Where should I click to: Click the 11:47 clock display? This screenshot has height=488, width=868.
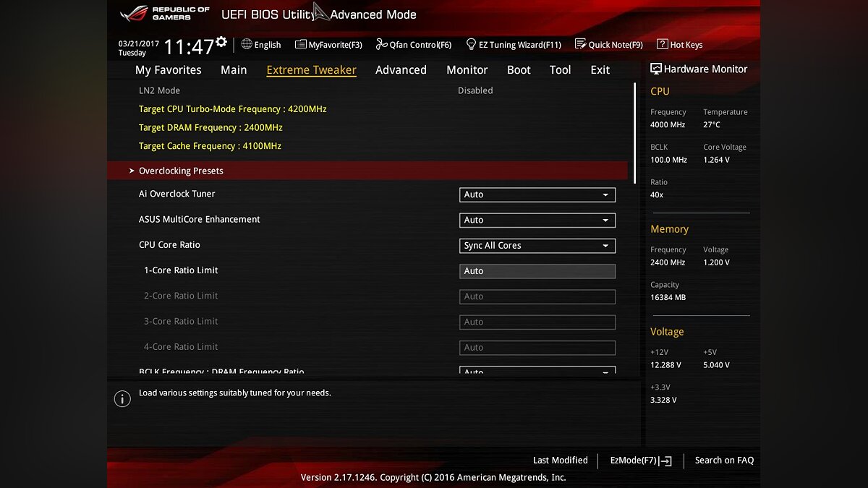point(188,48)
